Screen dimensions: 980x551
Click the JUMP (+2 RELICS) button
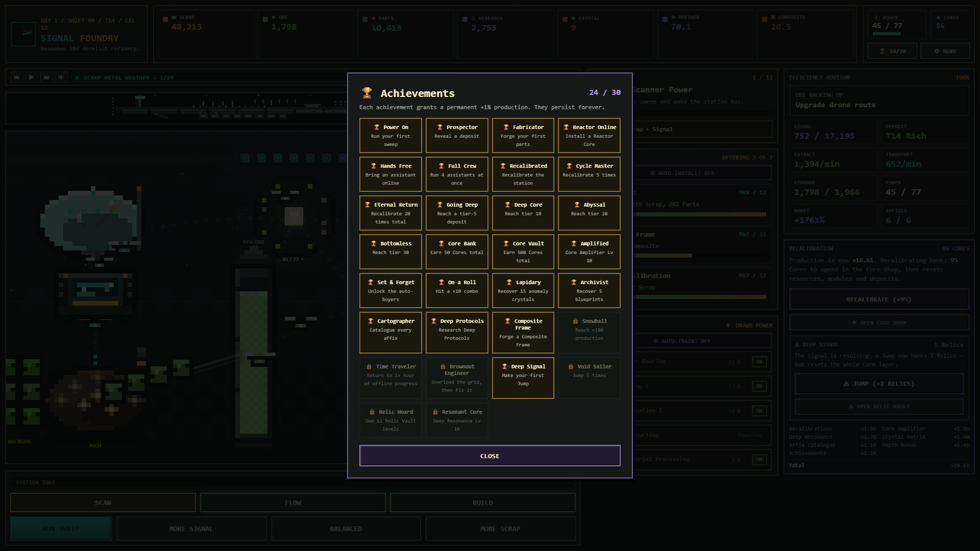tap(879, 384)
